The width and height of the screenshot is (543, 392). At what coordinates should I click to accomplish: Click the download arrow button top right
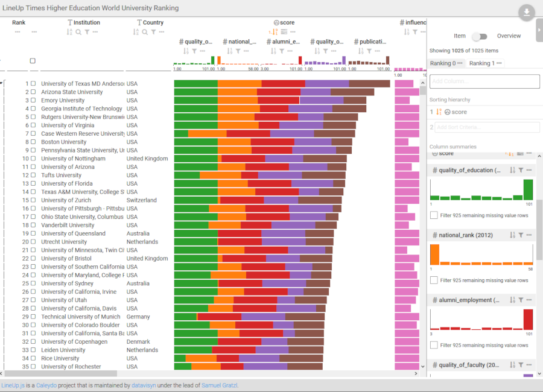coord(526,12)
